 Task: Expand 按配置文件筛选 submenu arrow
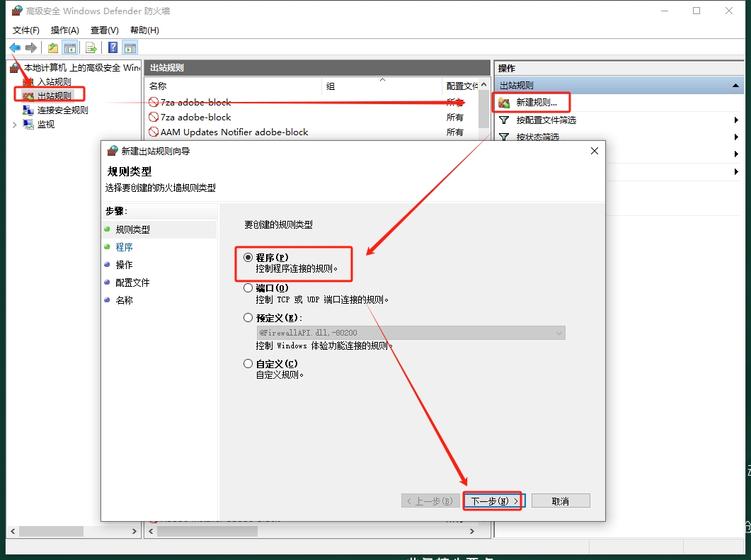[736, 120]
